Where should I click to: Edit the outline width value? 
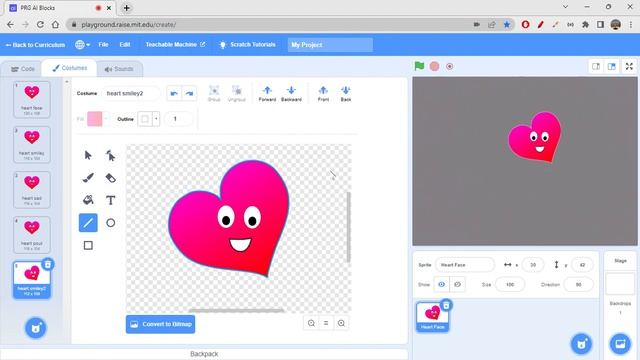click(178, 119)
